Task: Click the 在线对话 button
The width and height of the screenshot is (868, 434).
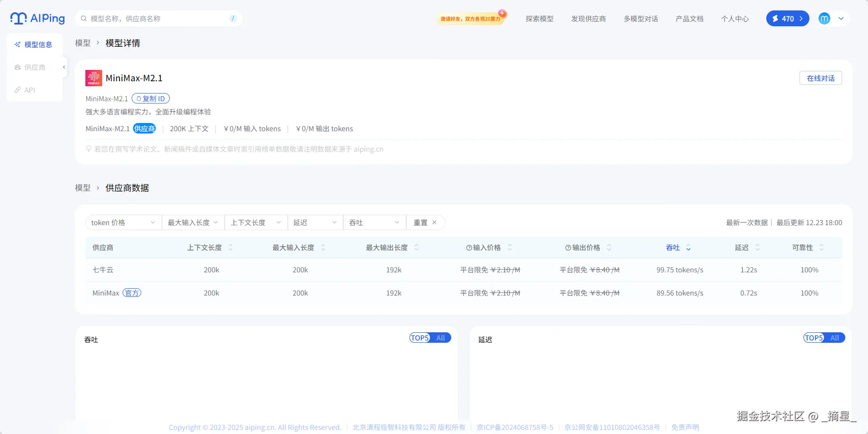Action: pyautogui.click(x=821, y=78)
